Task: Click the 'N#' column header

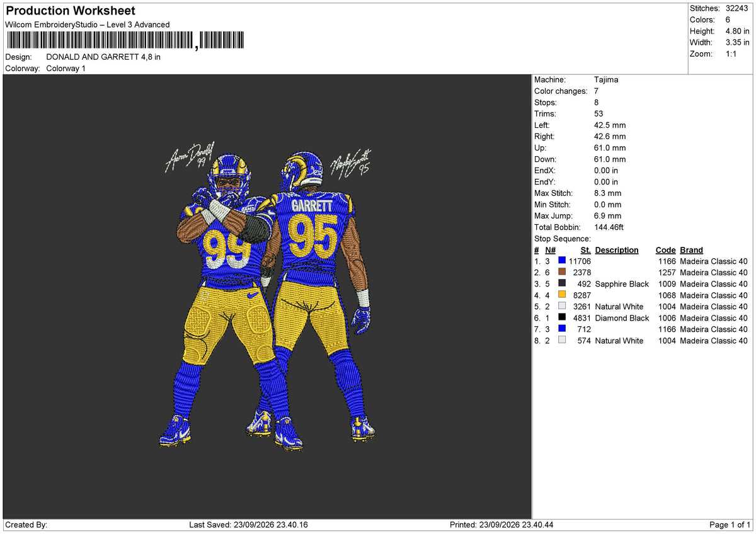Action: click(550, 250)
